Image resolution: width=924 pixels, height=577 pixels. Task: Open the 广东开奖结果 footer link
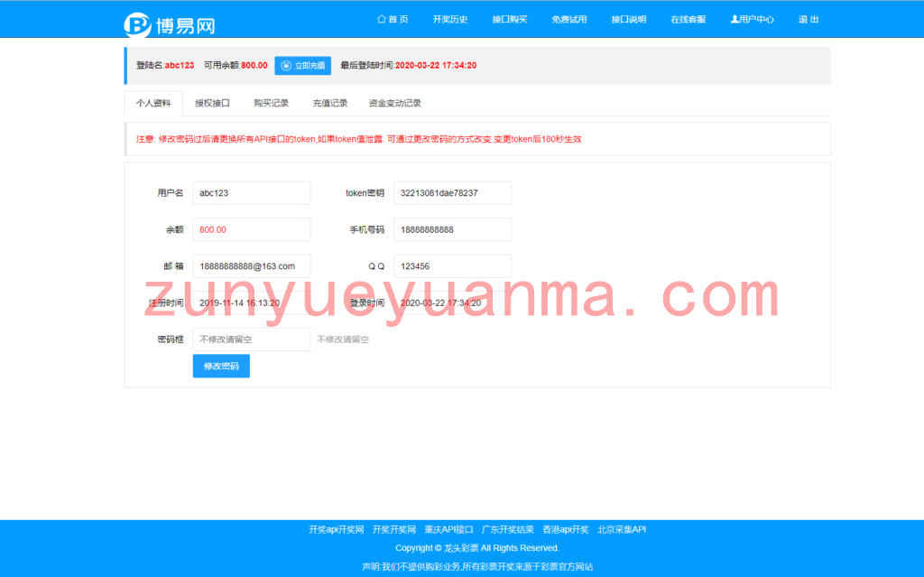tap(507, 529)
